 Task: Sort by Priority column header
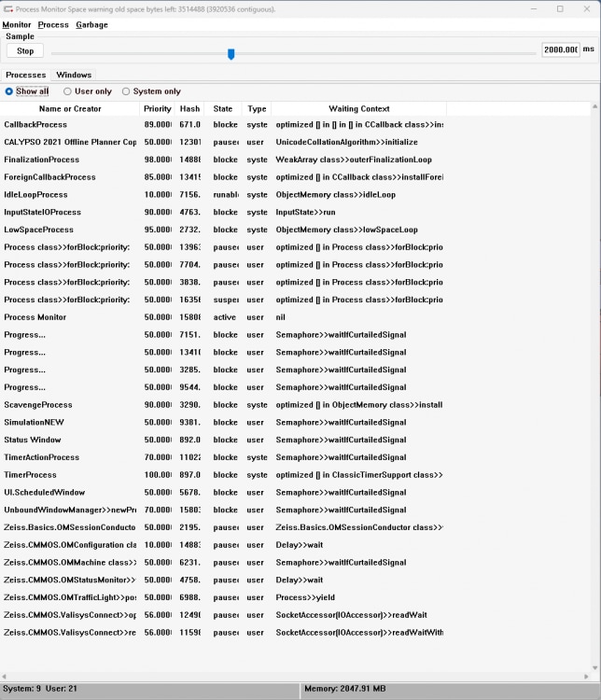[157, 109]
